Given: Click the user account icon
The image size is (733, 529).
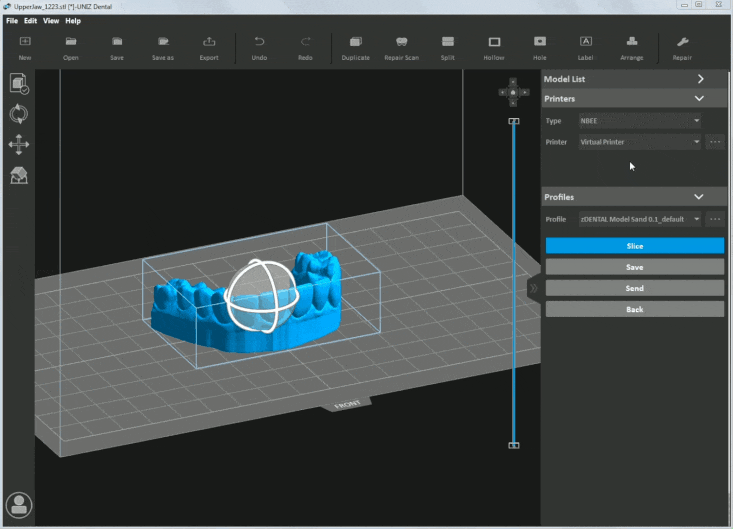Looking at the screenshot, I should click(x=19, y=505).
